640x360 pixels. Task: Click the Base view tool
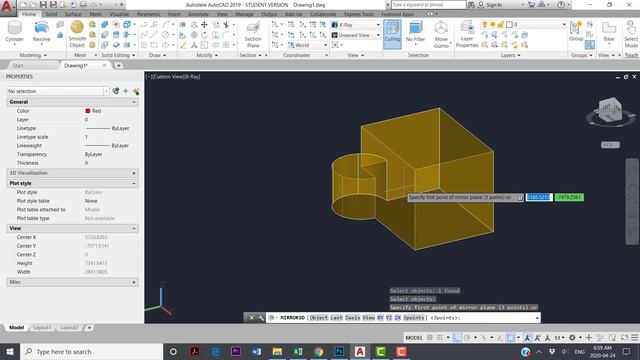(609, 32)
